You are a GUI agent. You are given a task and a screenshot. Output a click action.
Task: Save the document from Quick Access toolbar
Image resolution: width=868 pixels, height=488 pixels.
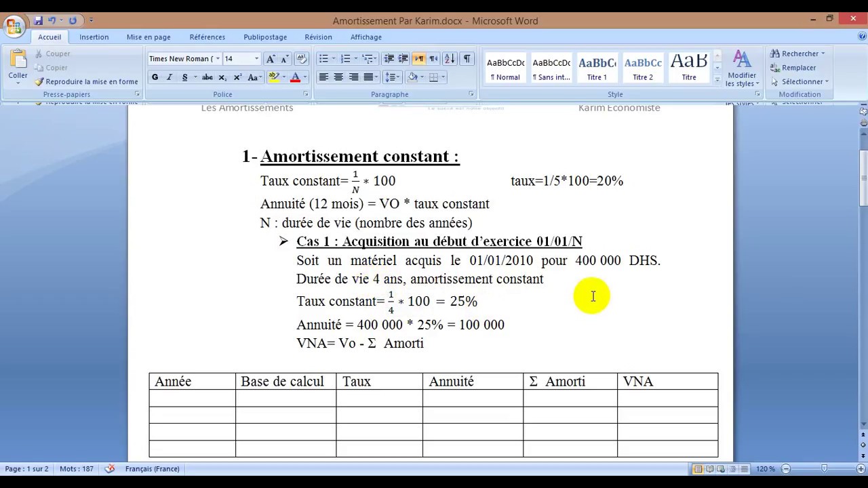39,20
